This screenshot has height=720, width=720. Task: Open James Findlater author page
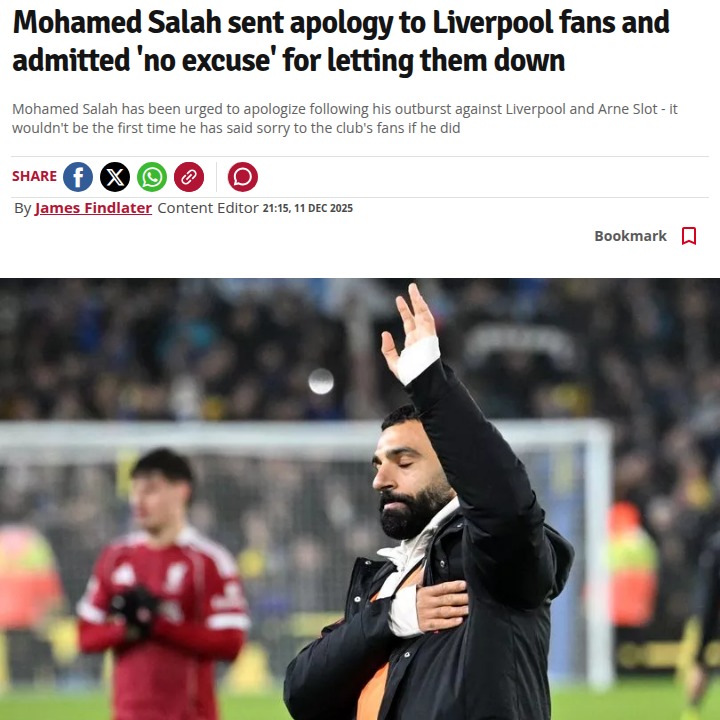pyautogui.click(x=93, y=208)
